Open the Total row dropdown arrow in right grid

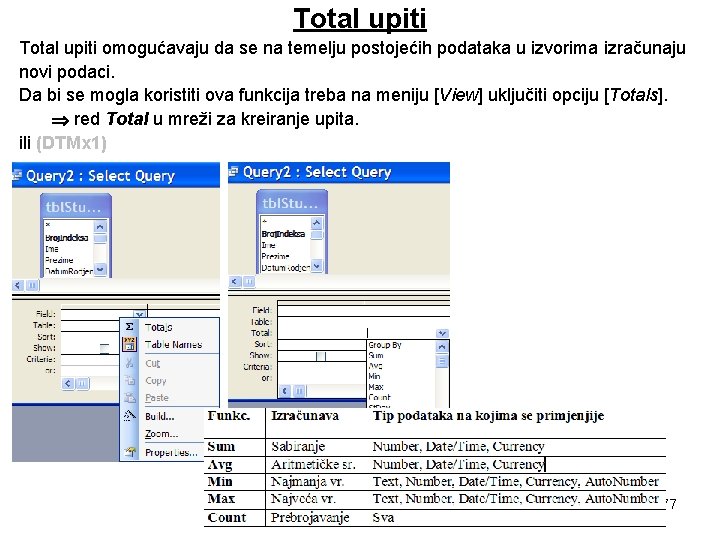442,333
